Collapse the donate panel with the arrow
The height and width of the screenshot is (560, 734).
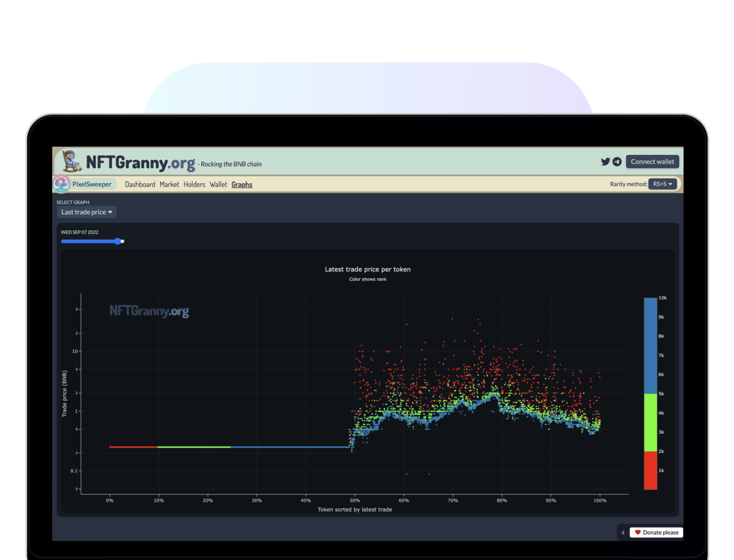point(623,532)
